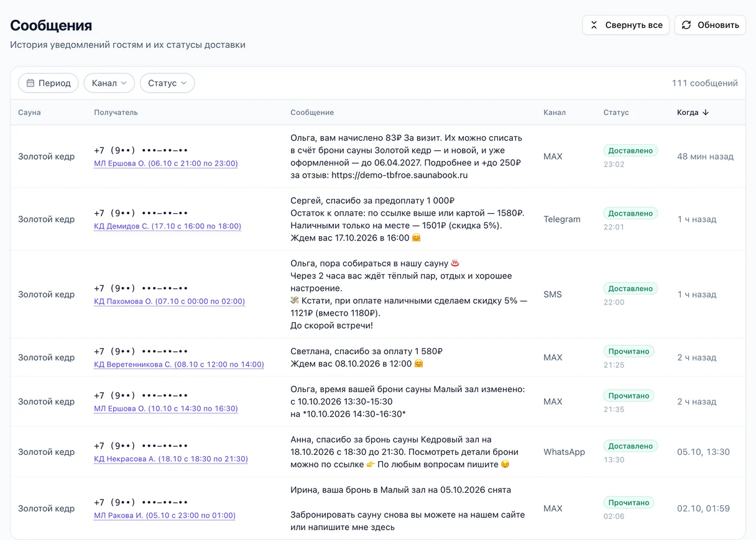Click the Доставлено badge at 13:30

coord(630,446)
